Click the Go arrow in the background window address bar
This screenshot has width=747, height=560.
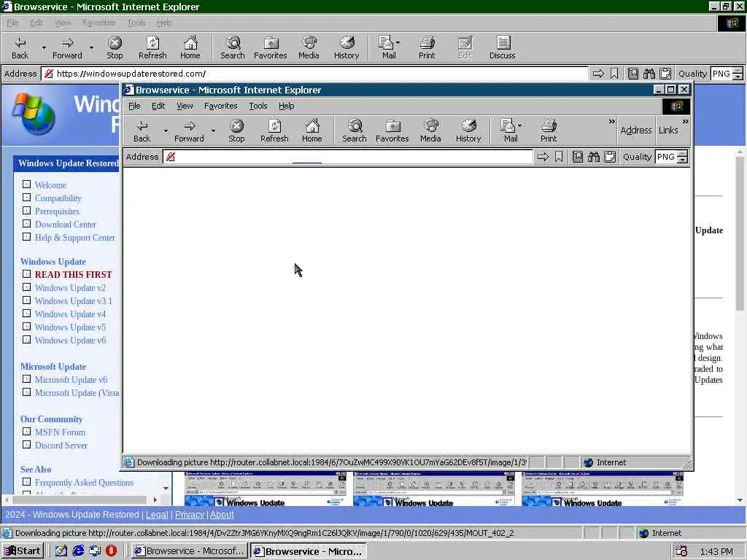click(598, 74)
